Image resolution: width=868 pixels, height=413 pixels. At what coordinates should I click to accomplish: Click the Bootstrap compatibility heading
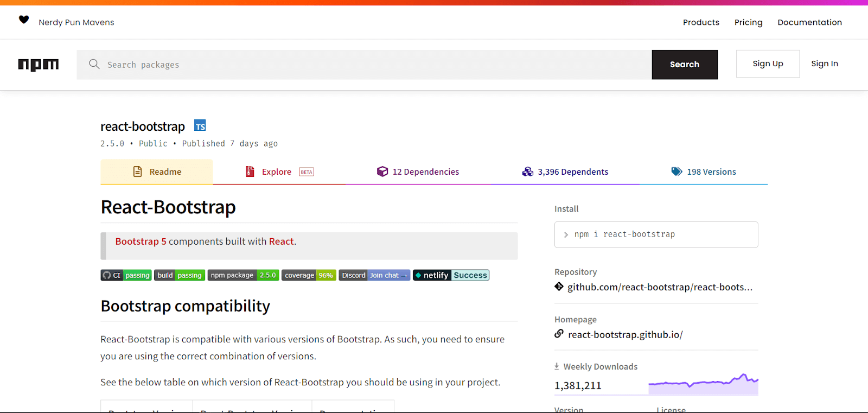pyautogui.click(x=185, y=306)
